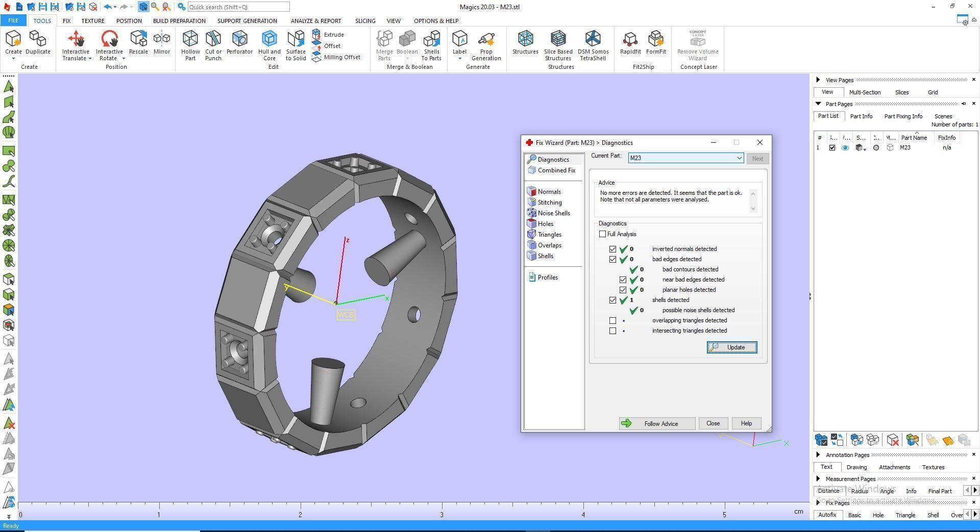Screen dimensions: 980x532
Task: Open the Perforator tool
Action: [239, 42]
